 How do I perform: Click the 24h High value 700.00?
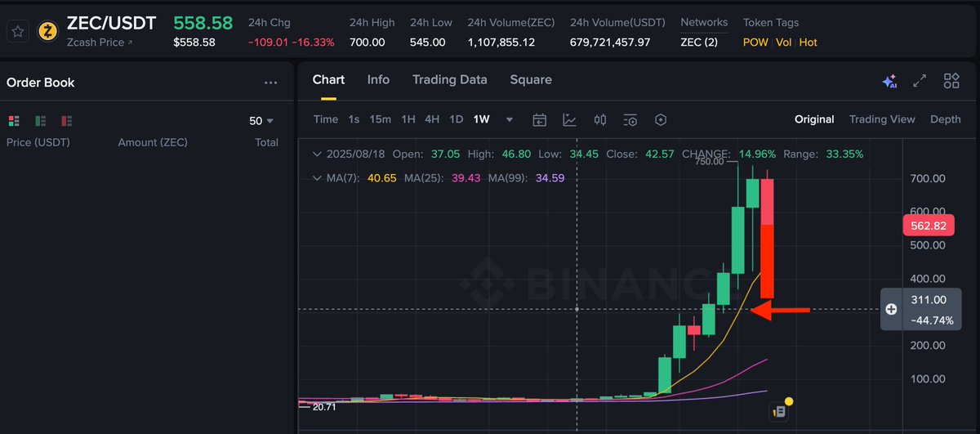pyautogui.click(x=367, y=42)
